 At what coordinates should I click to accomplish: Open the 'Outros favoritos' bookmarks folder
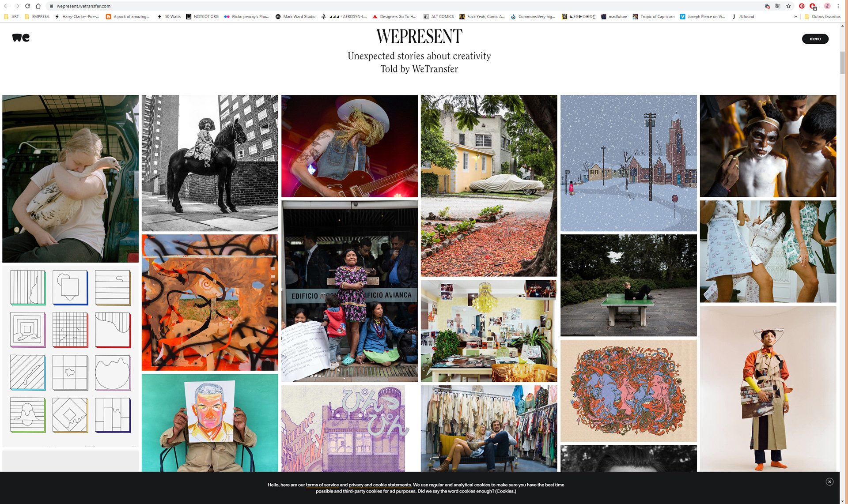pyautogui.click(x=822, y=17)
